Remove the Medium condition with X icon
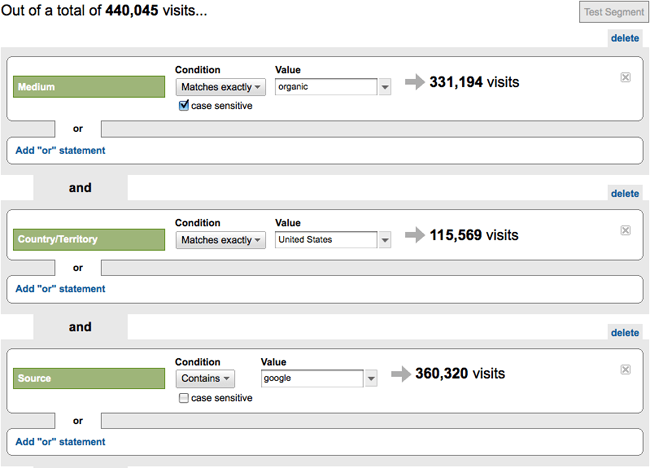The width and height of the screenshot is (650, 468). 626,77
